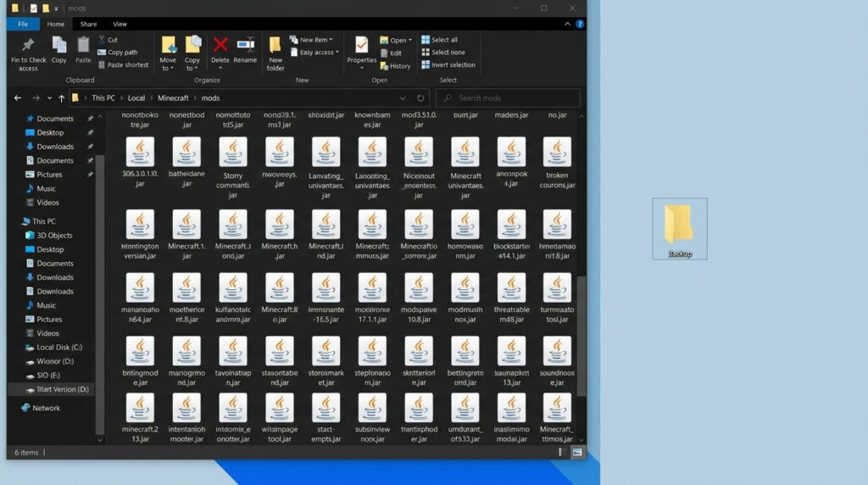Open the New item dropdown
This screenshot has height=485, width=868.
click(312, 40)
